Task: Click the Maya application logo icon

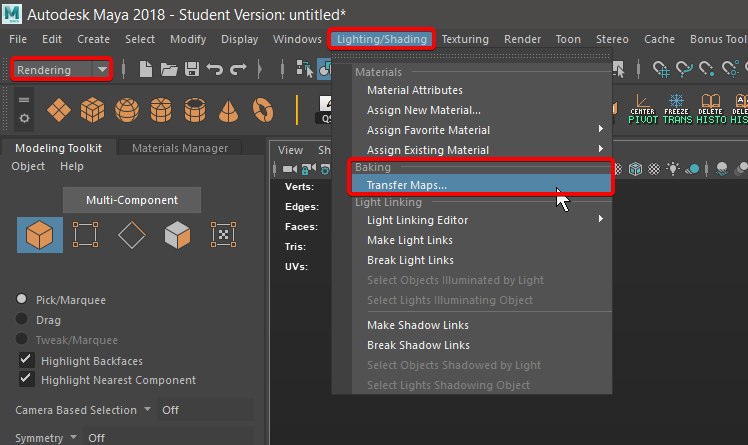Action: (x=12, y=14)
